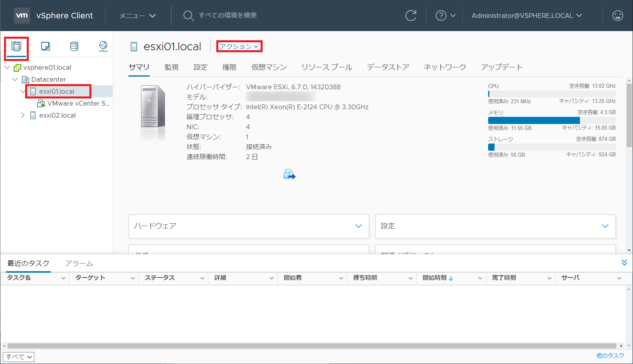This screenshot has width=633, height=364.
Task: Open the Hosts and Clusters inventory view
Action: coord(16,47)
